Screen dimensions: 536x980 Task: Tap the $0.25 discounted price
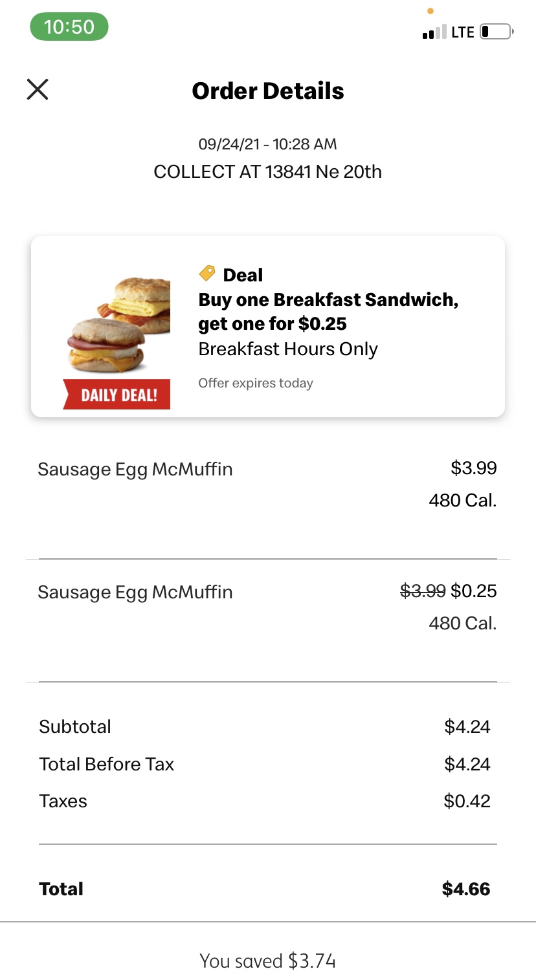coord(474,591)
